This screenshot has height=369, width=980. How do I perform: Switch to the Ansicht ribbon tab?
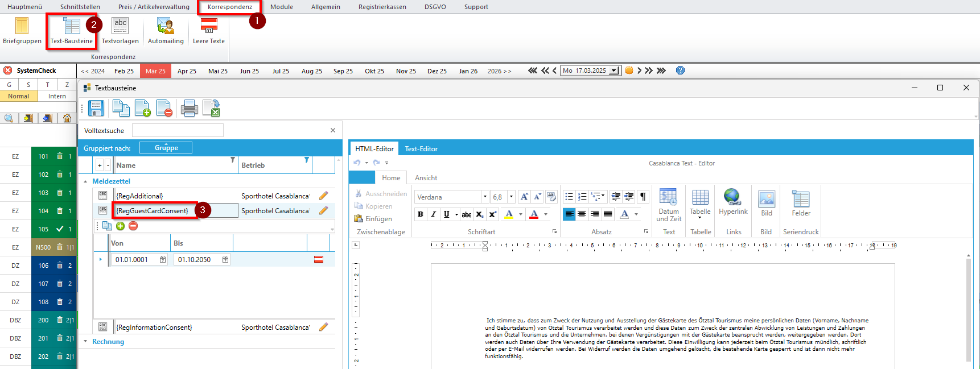pos(426,178)
